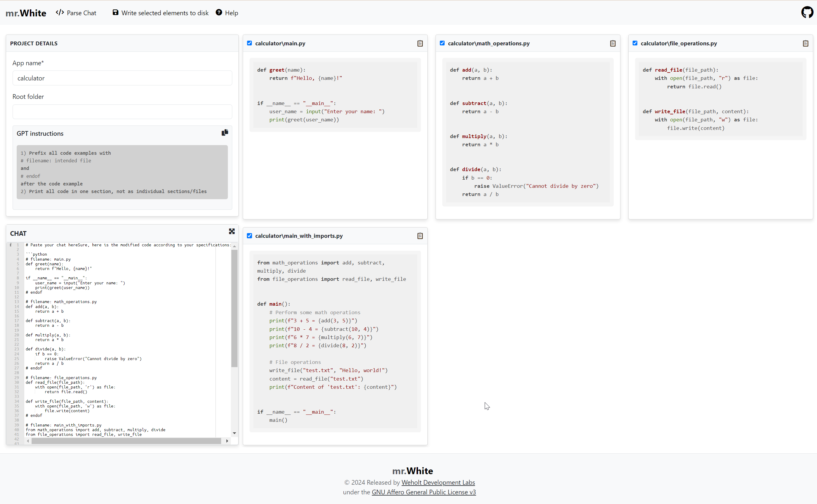817x504 pixels.
Task: Deselect calculator\math_operations.py file checkbox
Action: pos(442,43)
